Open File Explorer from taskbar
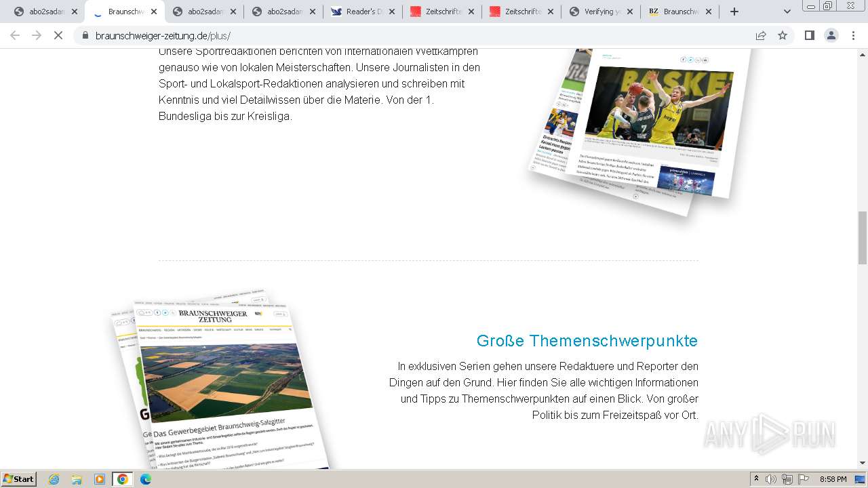Screen dimensions: 868x488 pyautogui.click(x=77, y=479)
